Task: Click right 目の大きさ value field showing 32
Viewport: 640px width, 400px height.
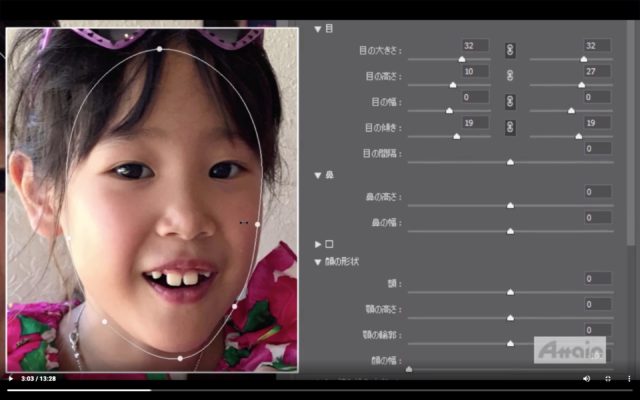Action: [x=598, y=45]
